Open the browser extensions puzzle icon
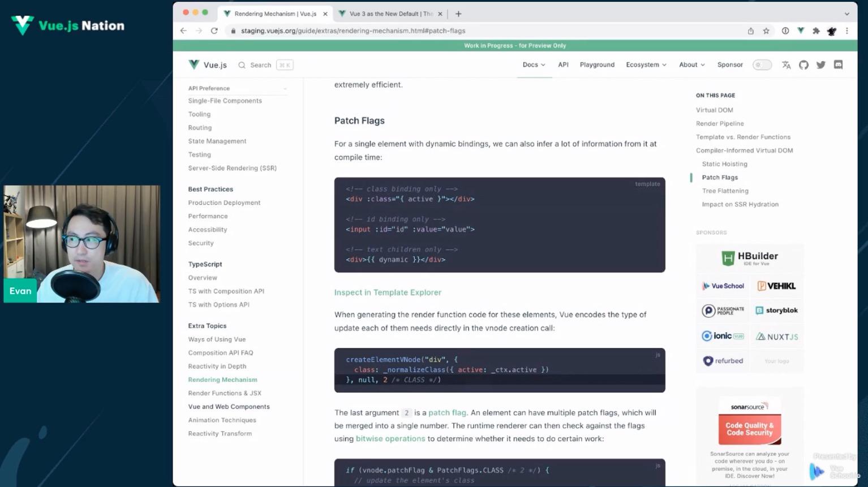868x487 pixels. (x=816, y=31)
